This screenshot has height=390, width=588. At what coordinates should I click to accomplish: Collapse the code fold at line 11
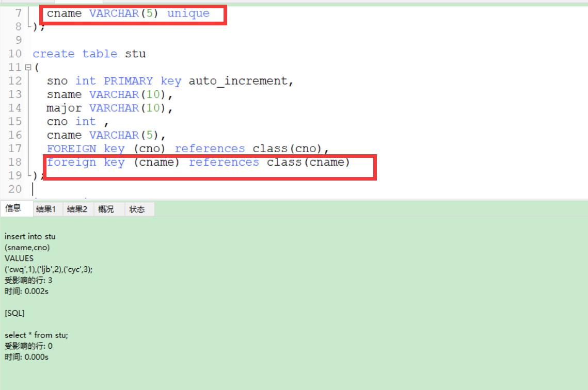point(28,68)
